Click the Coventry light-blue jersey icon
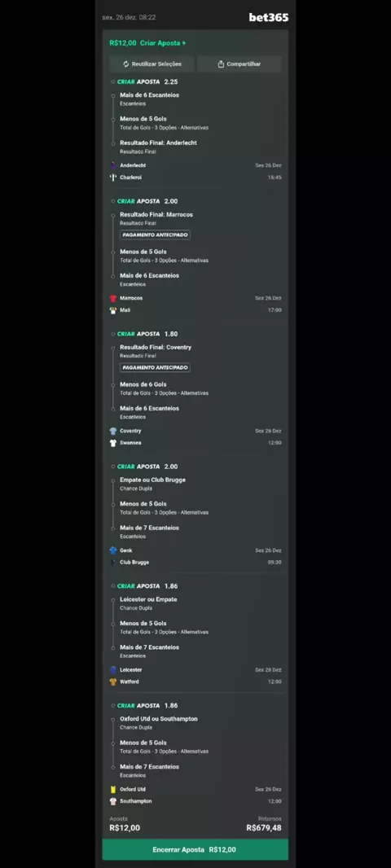 pyautogui.click(x=113, y=432)
